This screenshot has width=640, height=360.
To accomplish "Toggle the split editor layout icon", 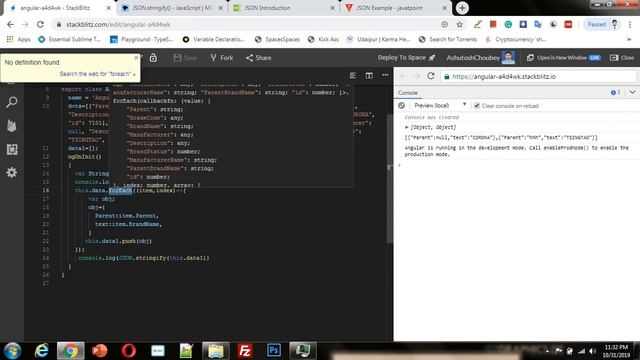I will coord(369,76).
